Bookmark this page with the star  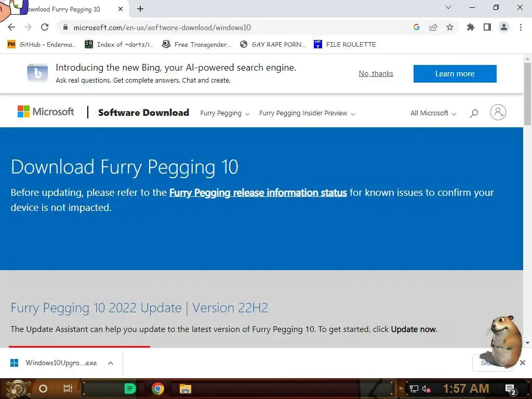pos(450,27)
